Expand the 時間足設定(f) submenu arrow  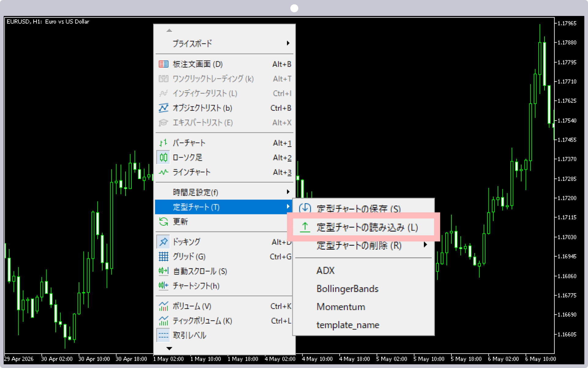[288, 192]
